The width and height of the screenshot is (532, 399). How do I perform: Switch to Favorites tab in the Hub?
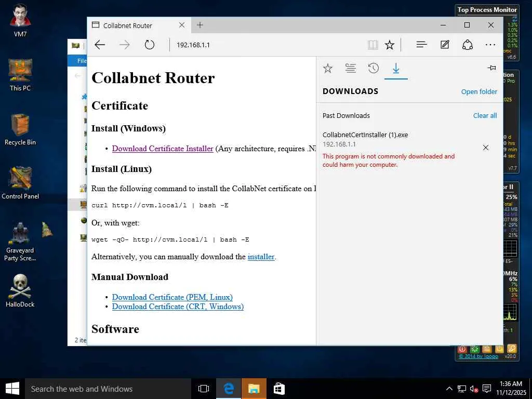pos(328,69)
